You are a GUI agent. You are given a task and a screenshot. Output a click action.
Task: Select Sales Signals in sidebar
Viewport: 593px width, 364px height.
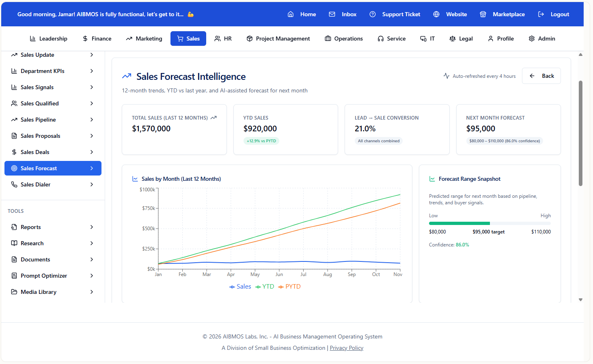point(53,87)
